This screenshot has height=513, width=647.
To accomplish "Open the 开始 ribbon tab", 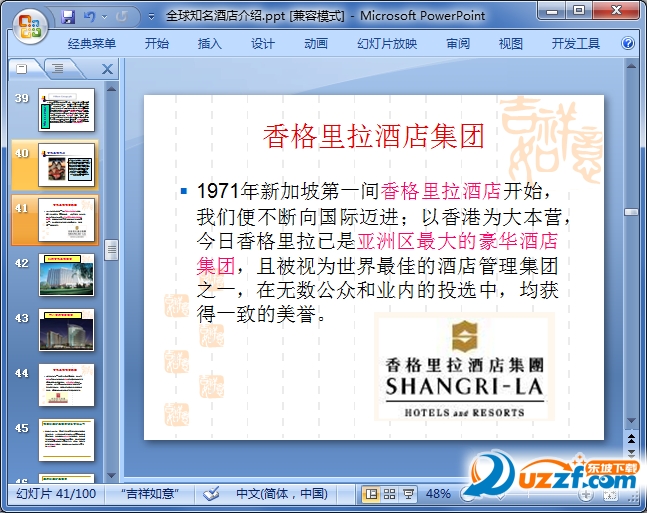I will 157,43.
